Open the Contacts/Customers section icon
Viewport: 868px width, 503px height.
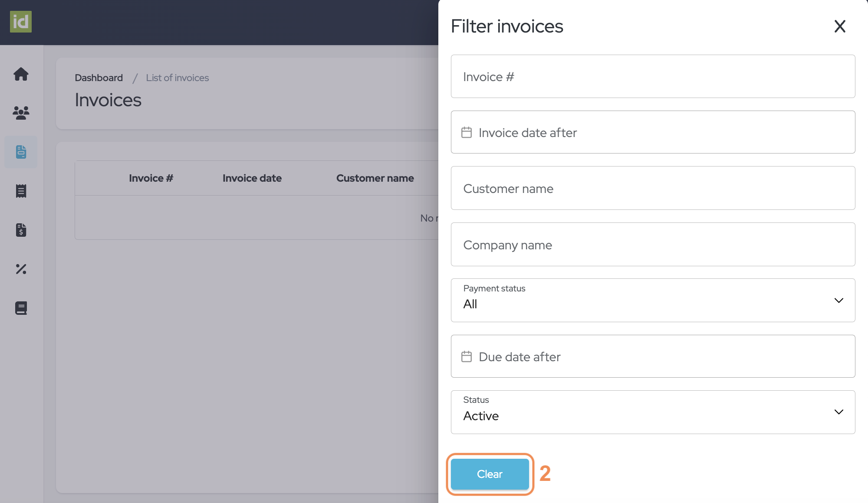21,112
